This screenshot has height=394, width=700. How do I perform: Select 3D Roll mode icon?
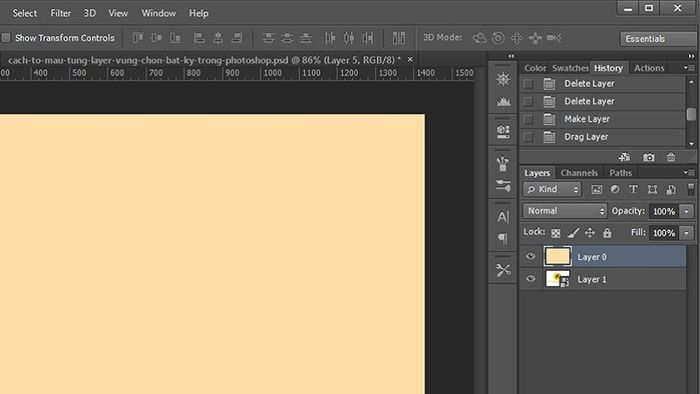pos(498,38)
